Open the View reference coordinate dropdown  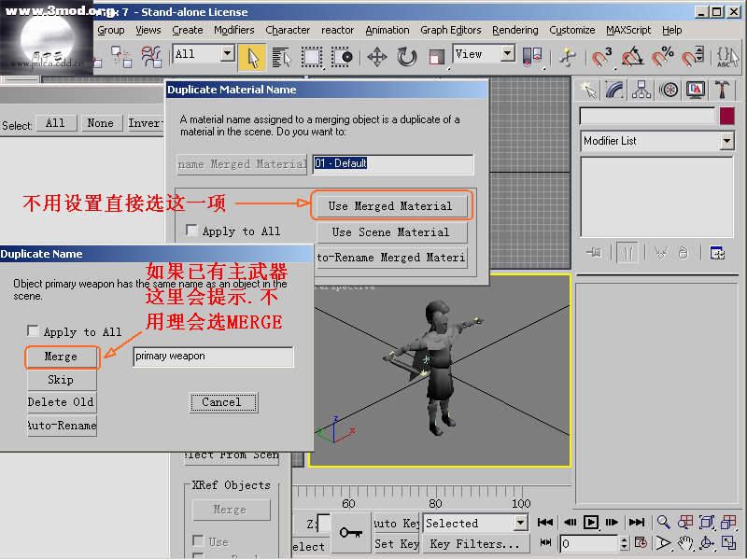507,54
